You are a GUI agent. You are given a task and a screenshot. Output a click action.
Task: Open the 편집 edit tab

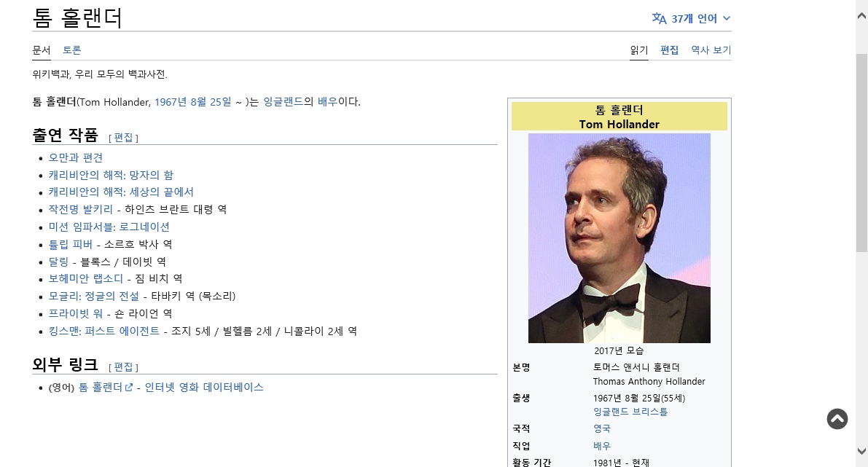coord(669,50)
